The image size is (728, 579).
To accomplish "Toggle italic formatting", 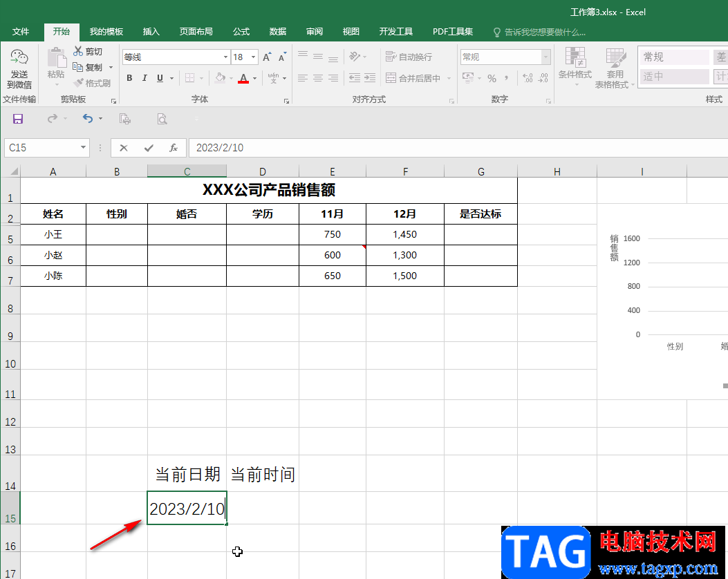I will (144, 78).
